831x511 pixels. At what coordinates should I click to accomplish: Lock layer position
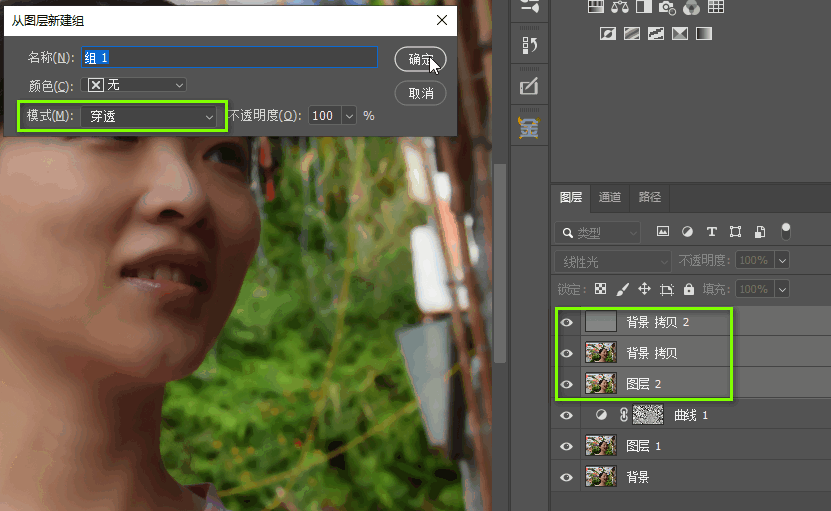644,289
